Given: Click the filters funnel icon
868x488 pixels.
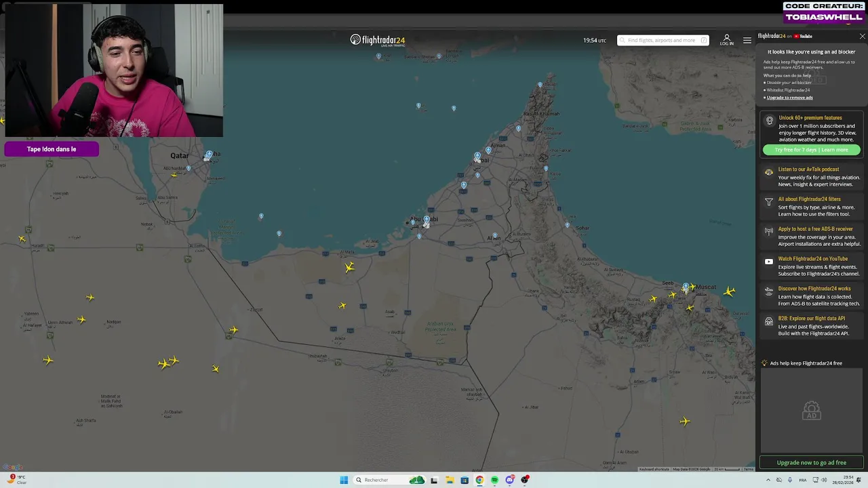Looking at the screenshot, I should (769, 202).
